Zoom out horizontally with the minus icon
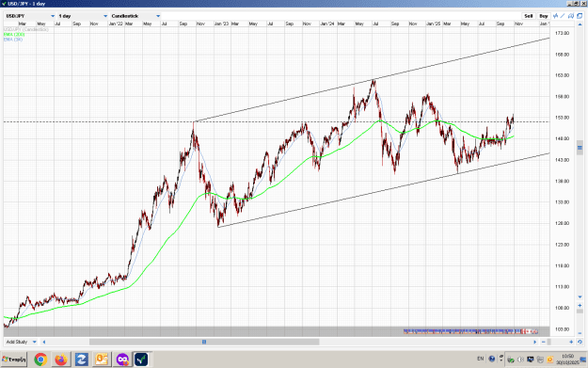 click(544, 342)
